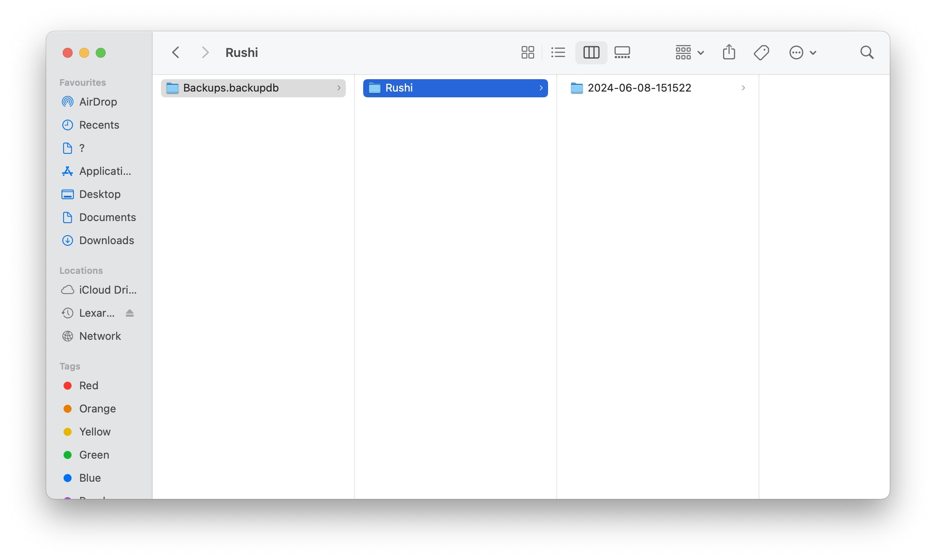Expand the 2024-06-08-151522 folder
The height and width of the screenshot is (560, 936).
pyautogui.click(x=742, y=87)
